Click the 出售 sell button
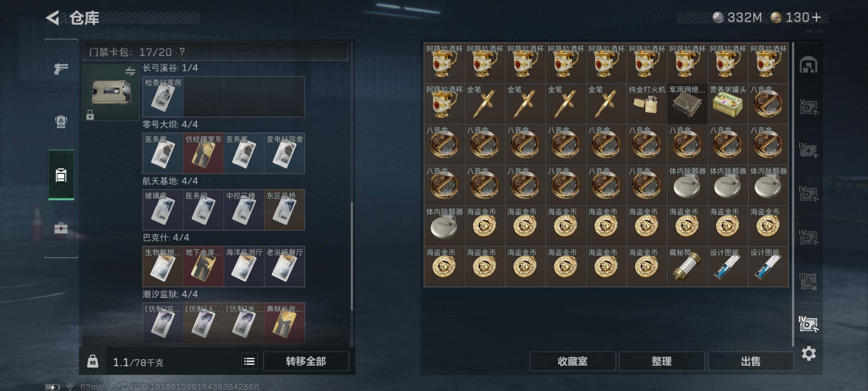Image resolution: width=868 pixels, height=391 pixels. coord(751,361)
